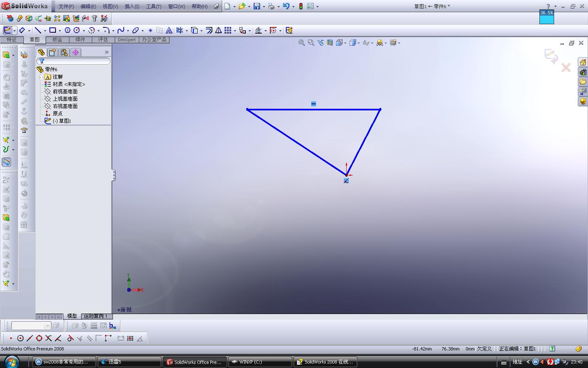Image resolution: width=588 pixels, height=368 pixels.
Task: Select the Line sketch tool
Action: coord(38,30)
